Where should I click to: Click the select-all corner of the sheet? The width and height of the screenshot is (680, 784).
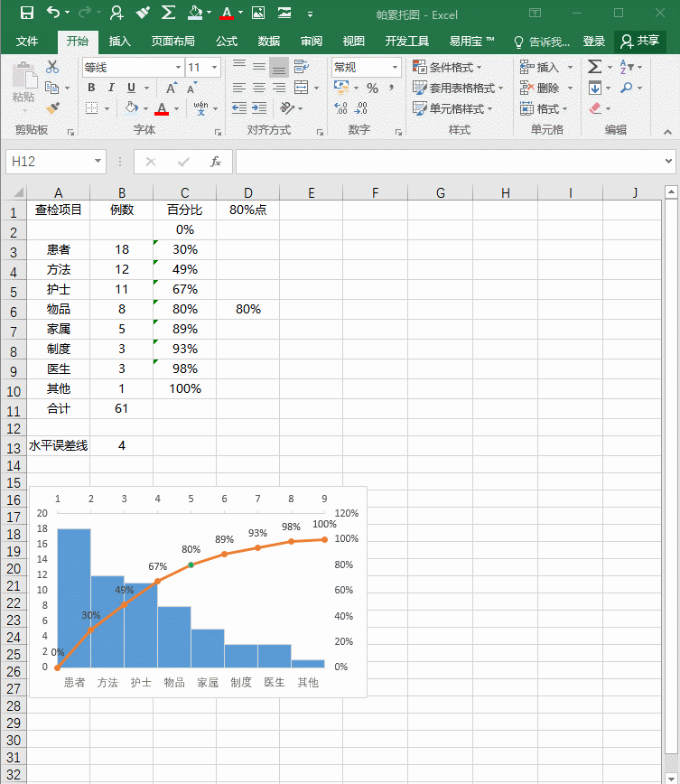pyautogui.click(x=14, y=192)
